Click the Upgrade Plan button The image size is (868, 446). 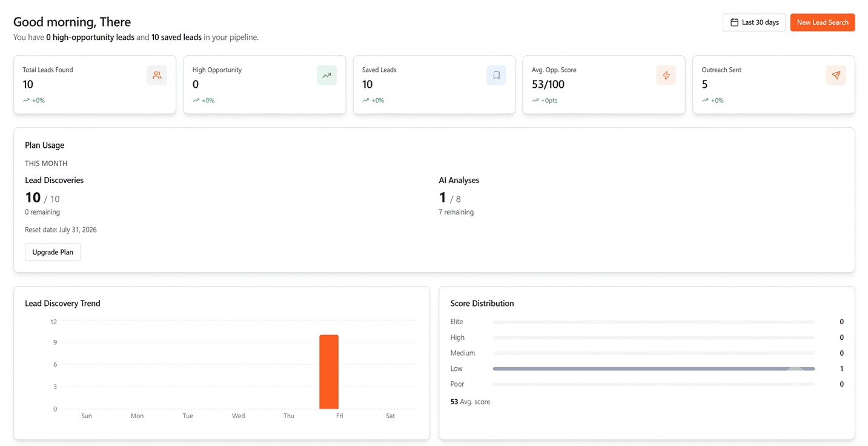53,252
